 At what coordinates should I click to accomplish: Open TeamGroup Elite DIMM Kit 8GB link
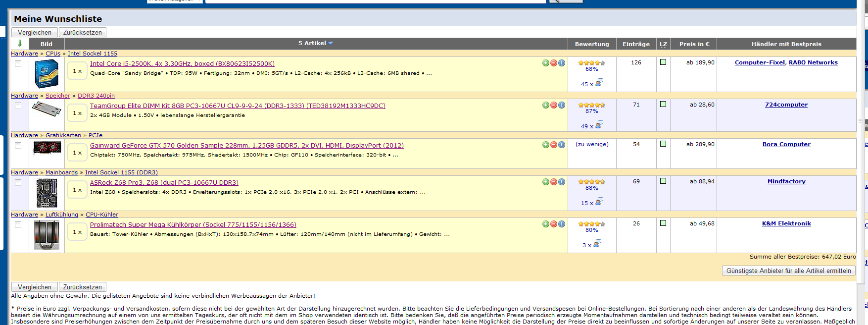[238, 106]
